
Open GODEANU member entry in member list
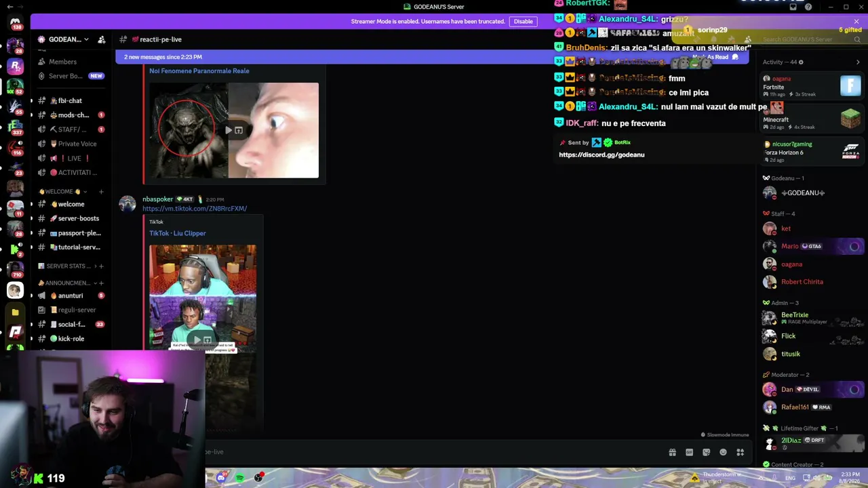coord(812,193)
